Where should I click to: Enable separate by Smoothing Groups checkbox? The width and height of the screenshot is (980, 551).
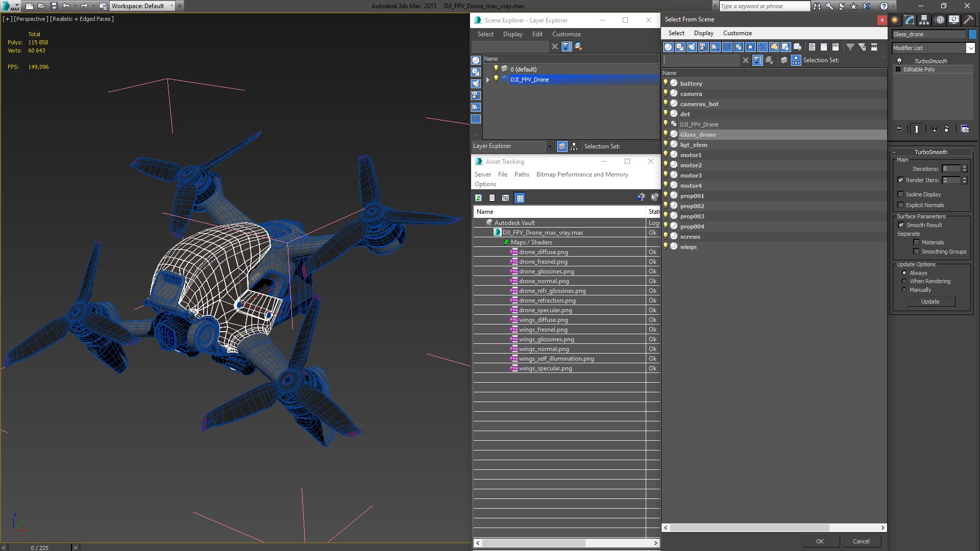pyautogui.click(x=916, y=252)
